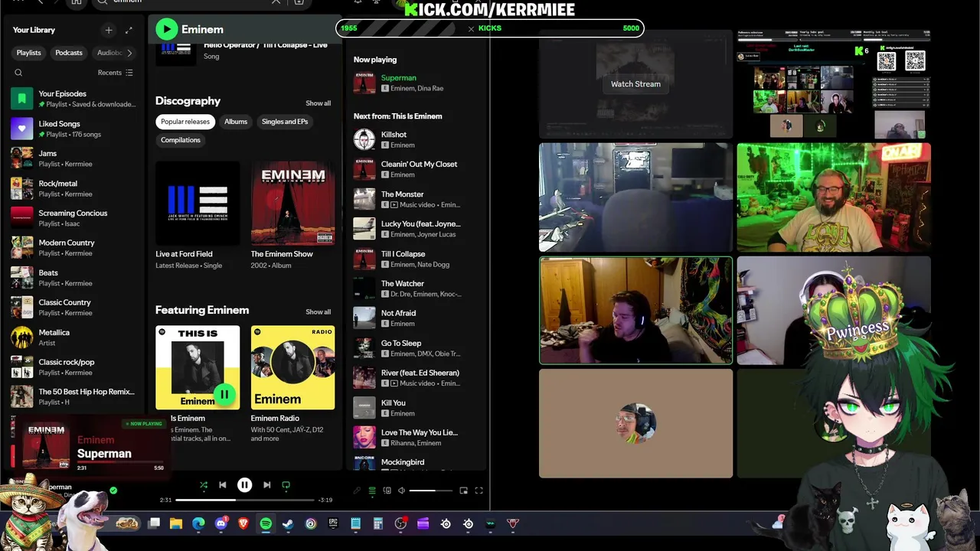Image resolution: width=980 pixels, height=551 pixels.
Task: Pause This Is Eminem playlist card button
Action: pyautogui.click(x=224, y=395)
